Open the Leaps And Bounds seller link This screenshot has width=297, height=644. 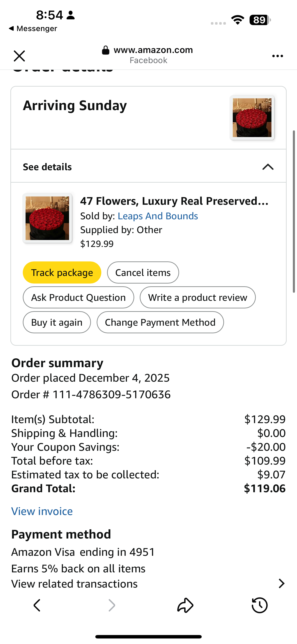pyautogui.click(x=158, y=216)
